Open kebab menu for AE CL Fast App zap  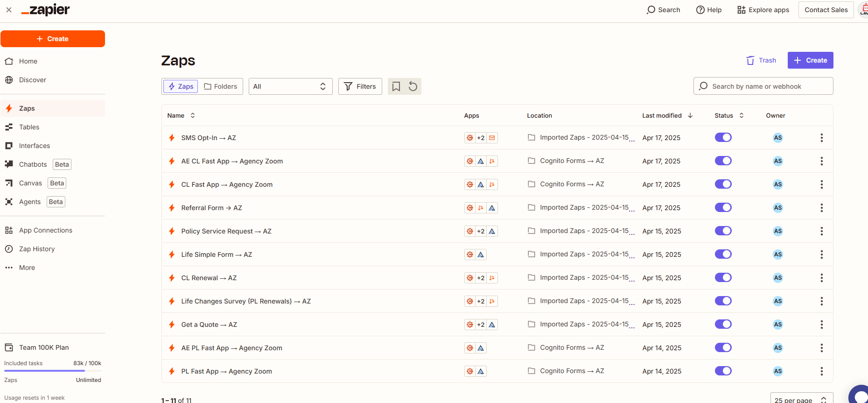tap(821, 161)
